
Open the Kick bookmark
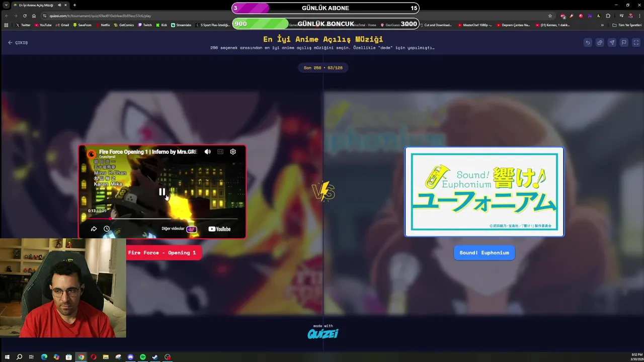point(162,25)
